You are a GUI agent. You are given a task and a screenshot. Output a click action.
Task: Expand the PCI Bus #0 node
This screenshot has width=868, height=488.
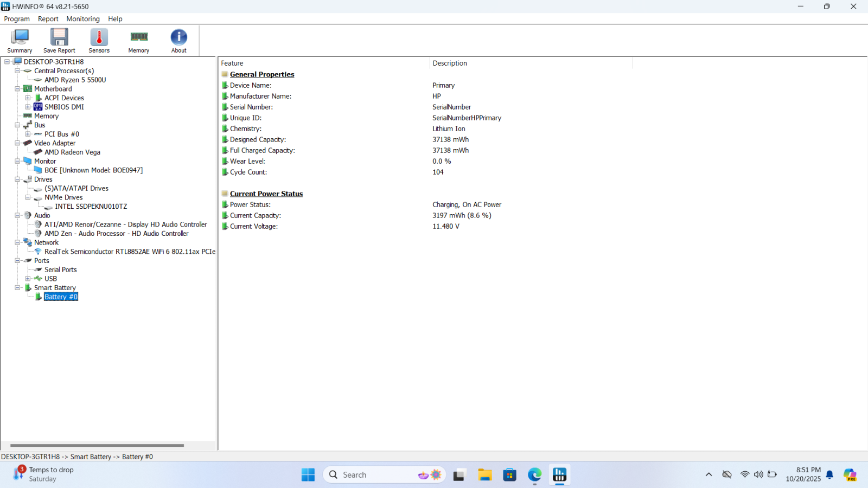(x=28, y=134)
